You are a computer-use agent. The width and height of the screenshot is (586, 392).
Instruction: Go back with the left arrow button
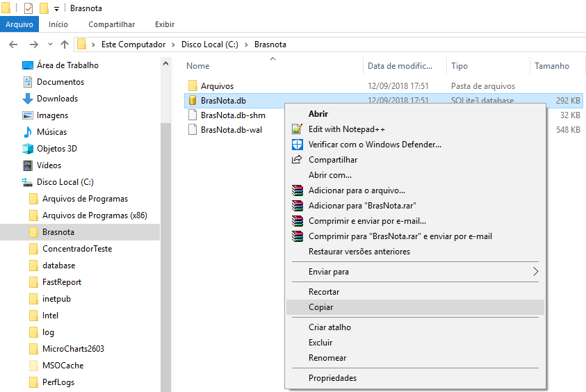pos(13,44)
